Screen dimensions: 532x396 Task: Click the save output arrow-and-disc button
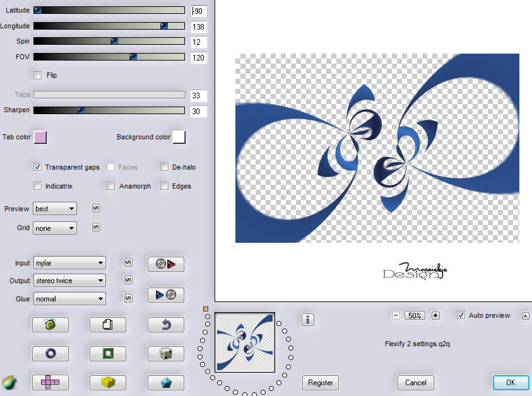(x=165, y=294)
